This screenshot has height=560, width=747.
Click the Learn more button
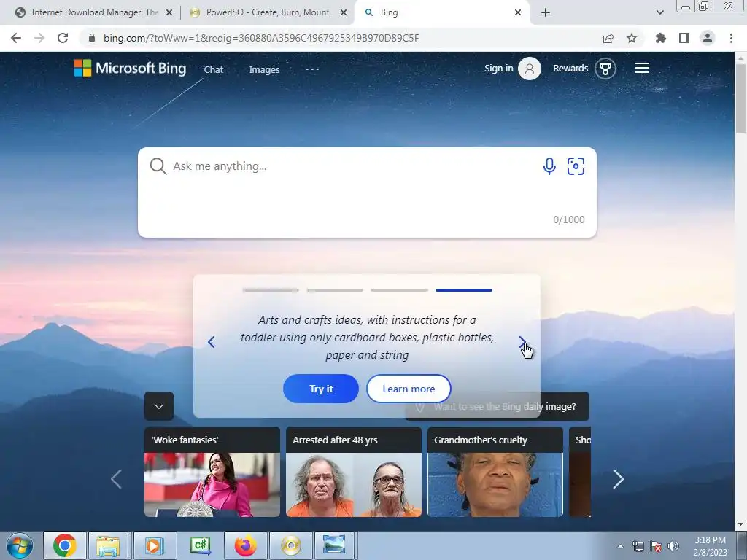409,389
